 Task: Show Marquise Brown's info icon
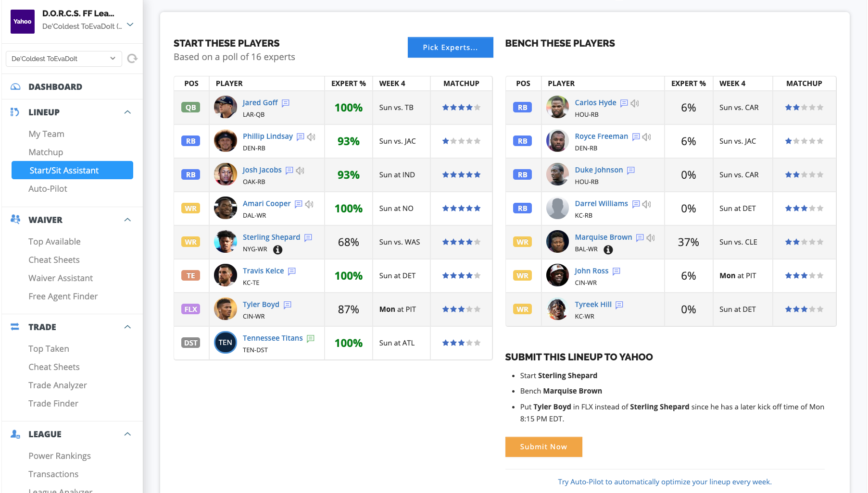(x=608, y=249)
